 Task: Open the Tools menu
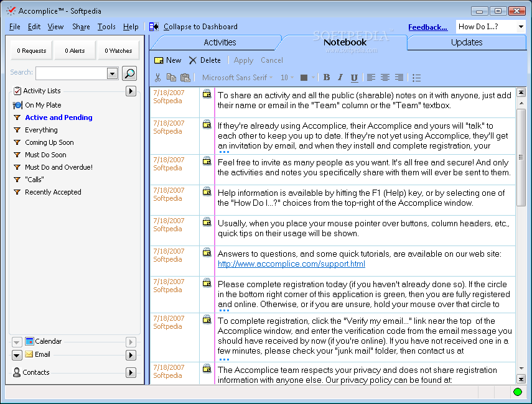(106, 27)
